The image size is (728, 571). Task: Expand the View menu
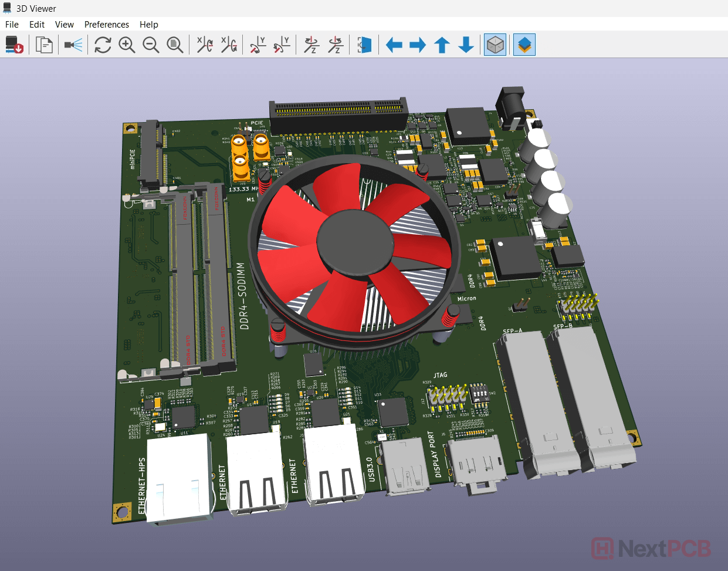pyautogui.click(x=64, y=25)
